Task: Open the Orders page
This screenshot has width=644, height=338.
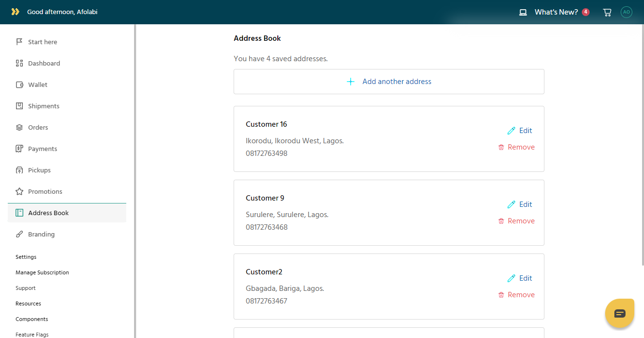Action: 67,127
